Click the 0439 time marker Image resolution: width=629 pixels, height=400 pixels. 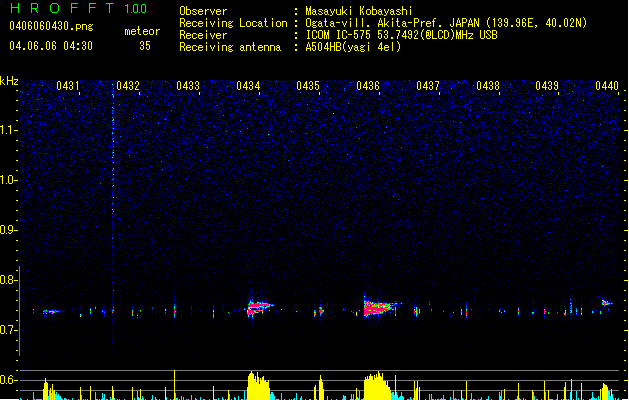tap(547, 86)
